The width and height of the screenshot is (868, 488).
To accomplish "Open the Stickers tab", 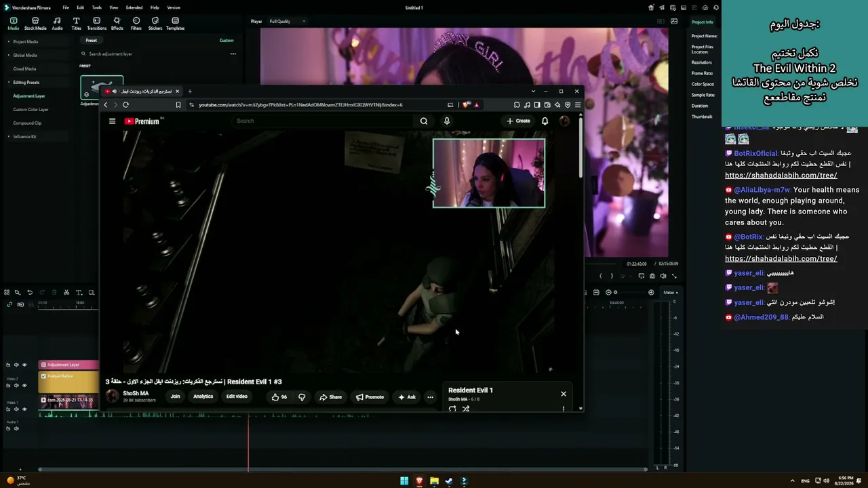I will pyautogui.click(x=155, y=24).
